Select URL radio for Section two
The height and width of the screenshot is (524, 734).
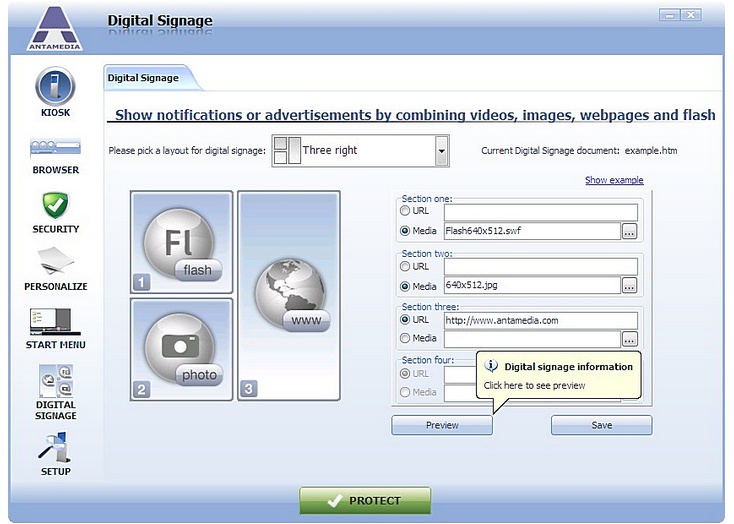405,266
